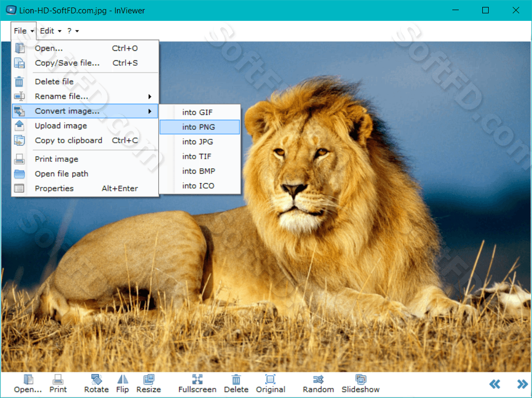The height and width of the screenshot is (398, 532).
Task: Choose Copy to clipboard entry
Action: (85, 141)
